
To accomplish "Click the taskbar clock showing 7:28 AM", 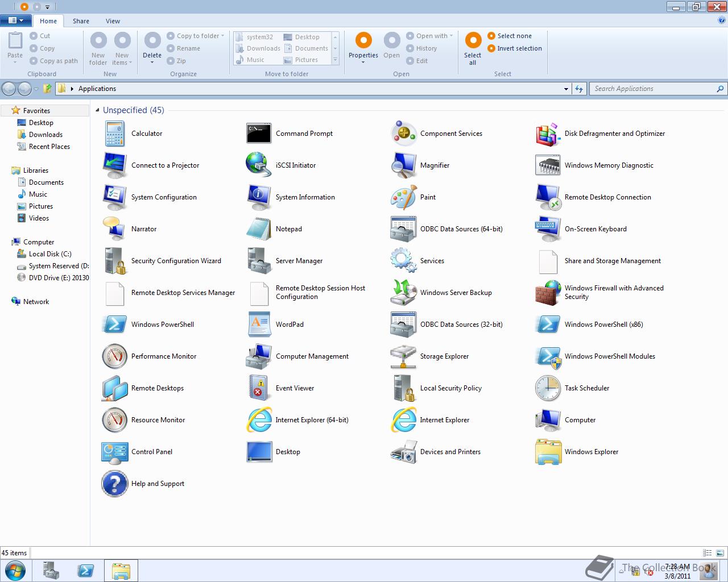I will (x=677, y=571).
